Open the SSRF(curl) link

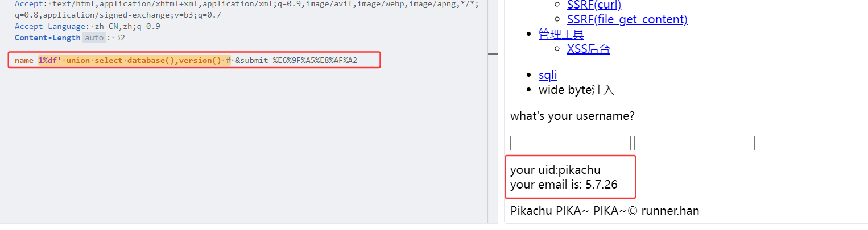(594, 5)
